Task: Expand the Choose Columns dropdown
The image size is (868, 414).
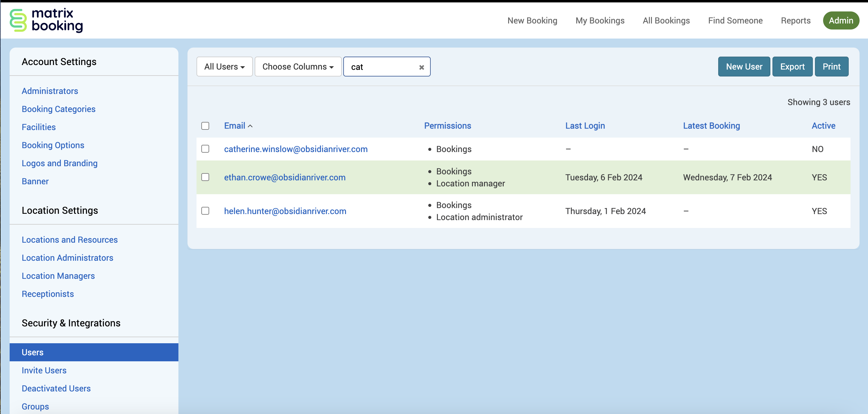Action: pyautogui.click(x=298, y=67)
